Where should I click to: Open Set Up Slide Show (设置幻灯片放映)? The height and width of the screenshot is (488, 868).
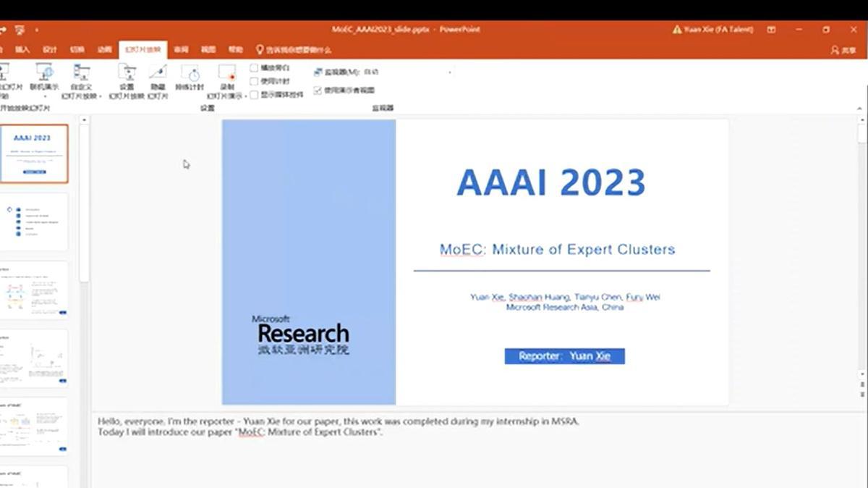pyautogui.click(x=127, y=82)
